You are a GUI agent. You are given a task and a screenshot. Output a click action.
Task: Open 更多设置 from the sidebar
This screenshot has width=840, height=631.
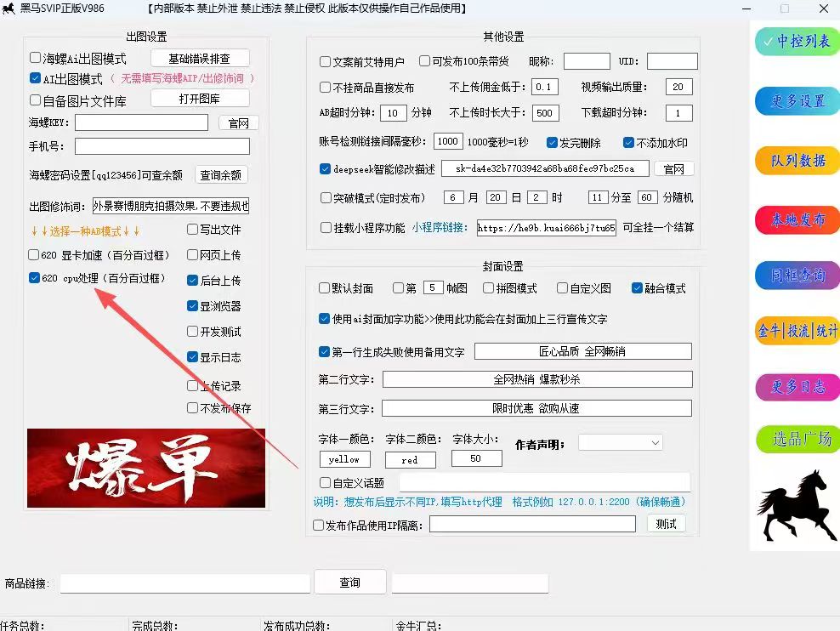(797, 100)
